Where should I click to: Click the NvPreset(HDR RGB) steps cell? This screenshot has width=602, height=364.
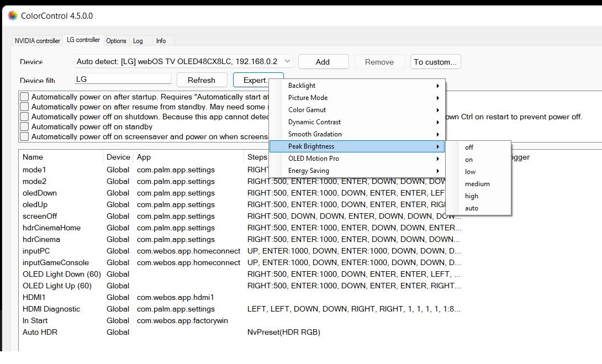[284, 332]
